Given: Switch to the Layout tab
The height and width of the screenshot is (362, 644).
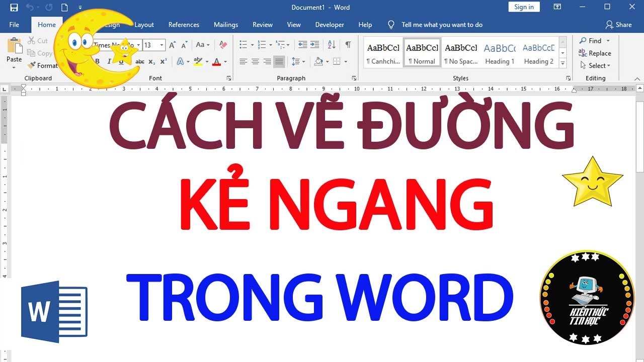Looking at the screenshot, I should 144,25.
